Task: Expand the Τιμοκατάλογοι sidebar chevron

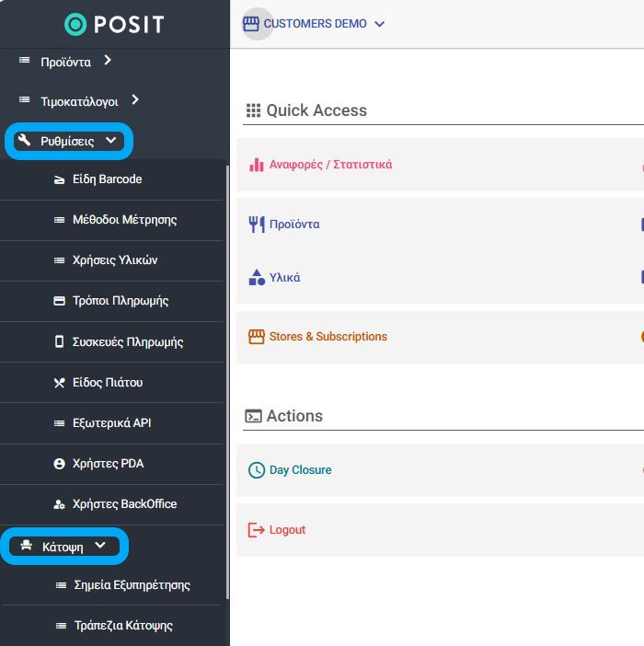Action: point(135,99)
